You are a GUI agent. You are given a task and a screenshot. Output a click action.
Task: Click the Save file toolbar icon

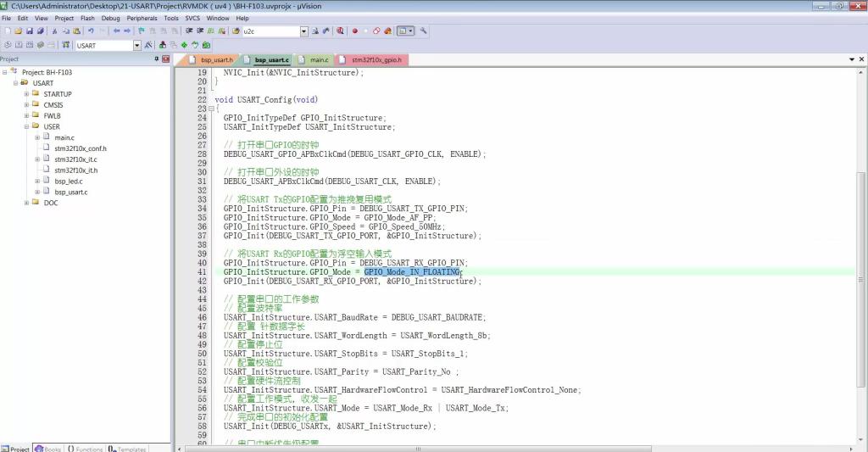click(28, 31)
